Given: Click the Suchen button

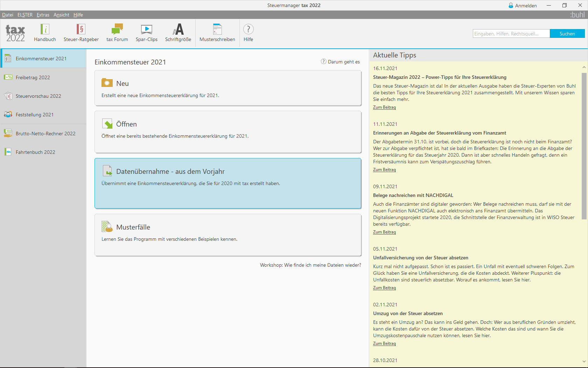Looking at the screenshot, I should [567, 34].
